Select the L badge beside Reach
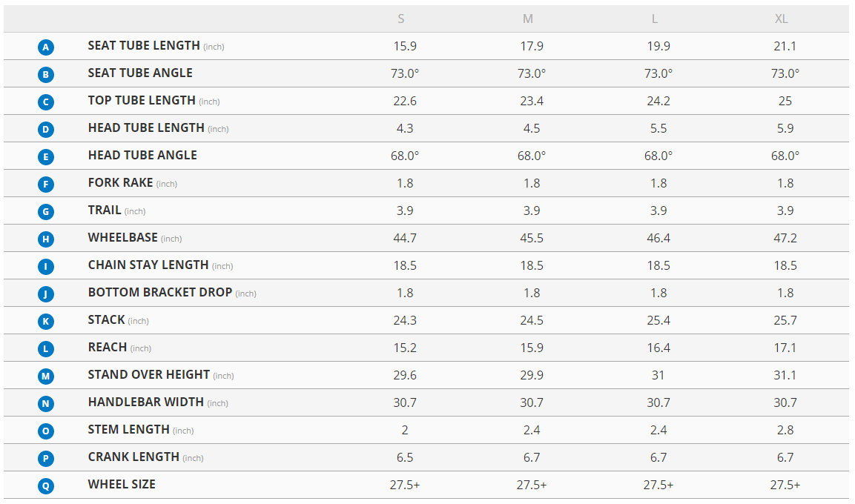The image size is (855, 504). [46, 349]
